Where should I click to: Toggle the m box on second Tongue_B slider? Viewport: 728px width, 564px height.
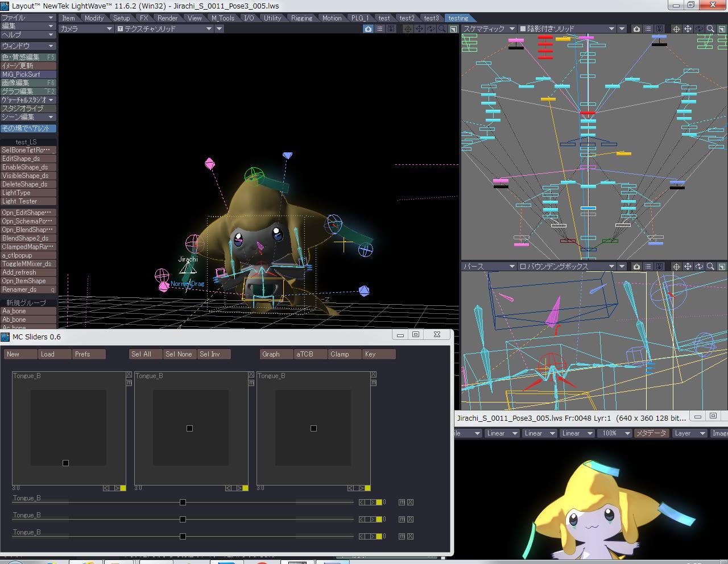click(402, 519)
